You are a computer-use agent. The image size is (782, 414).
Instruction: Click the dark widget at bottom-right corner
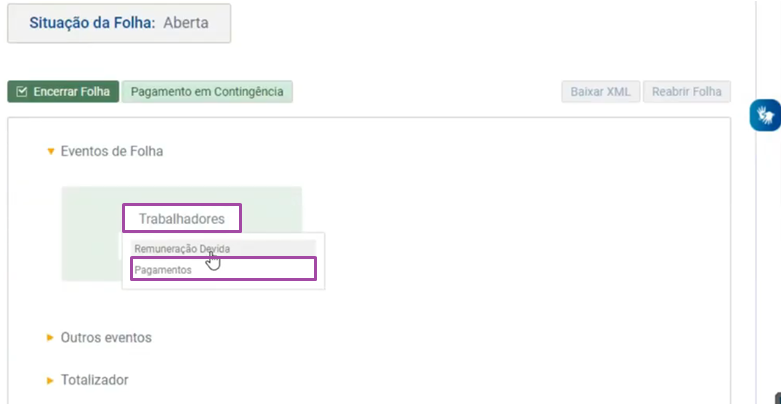pos(778,398)
